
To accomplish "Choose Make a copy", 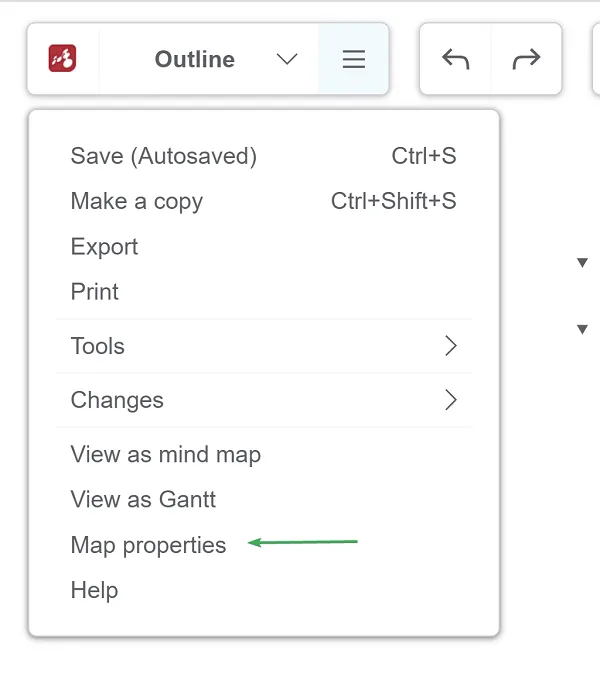I will click(x=136, y=201).
